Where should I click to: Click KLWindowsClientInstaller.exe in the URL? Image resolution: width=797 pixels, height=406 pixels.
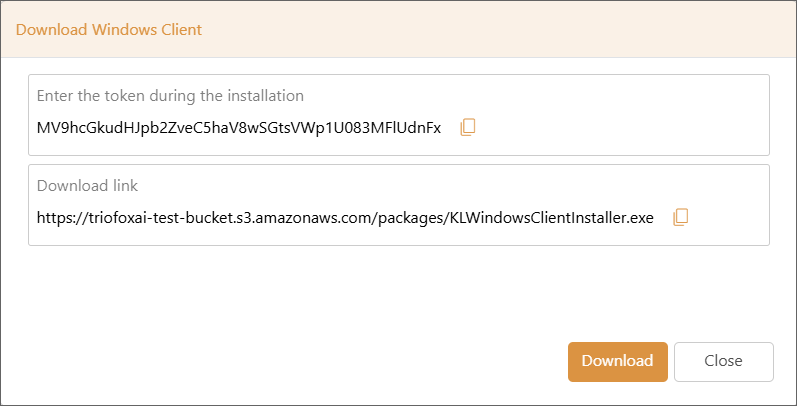click(x=549, y=218)
